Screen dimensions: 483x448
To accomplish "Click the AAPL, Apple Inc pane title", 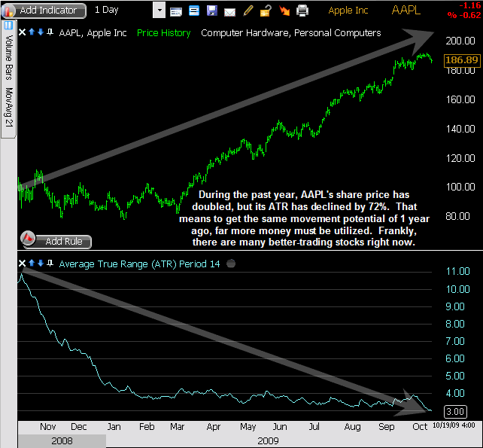I will pyautogui.click(x=93, y=33).
